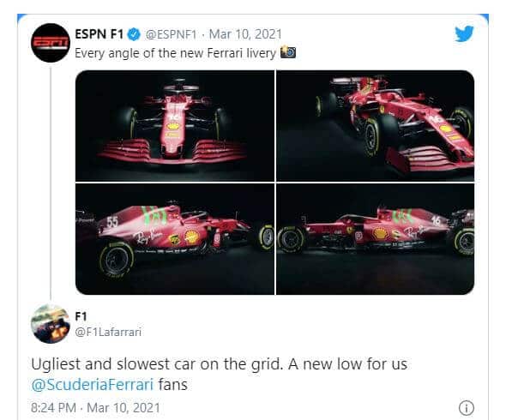Click the F1 display name

click(x=81, y=316)
